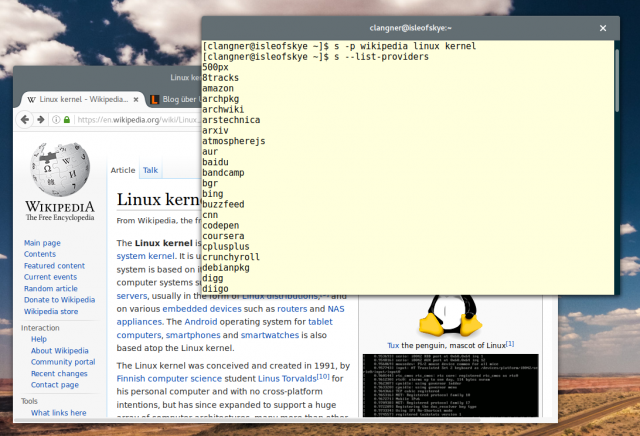
Task: Open the Article tab on Wikipedia
Action: pos(123,170)
